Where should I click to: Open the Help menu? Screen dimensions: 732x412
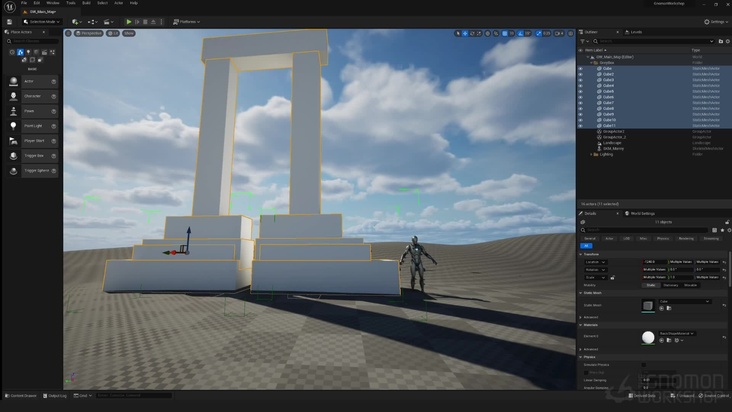click(134, 3)
